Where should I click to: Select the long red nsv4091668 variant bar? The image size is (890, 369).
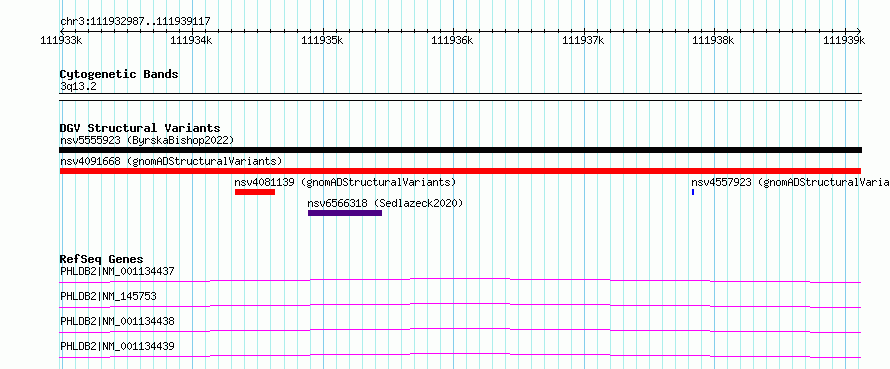460,171
